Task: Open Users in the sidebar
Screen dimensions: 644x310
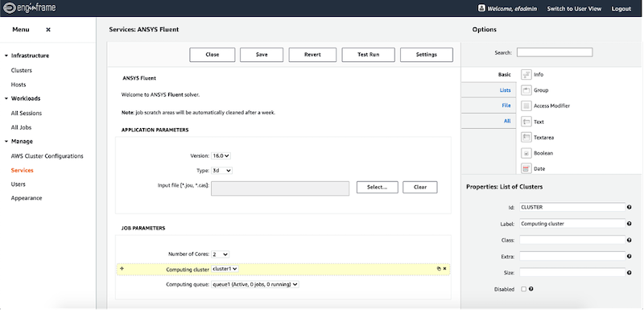Action: click(x=18, y=184)
